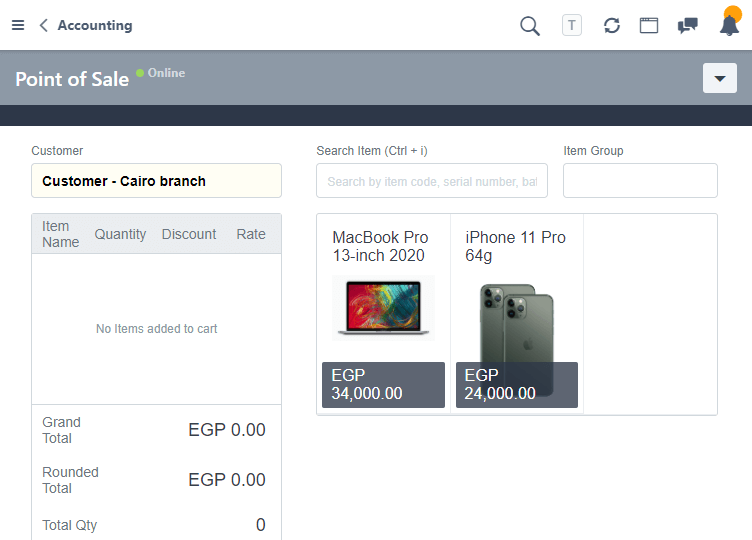Focus the Search Item input box

(432, 181)
